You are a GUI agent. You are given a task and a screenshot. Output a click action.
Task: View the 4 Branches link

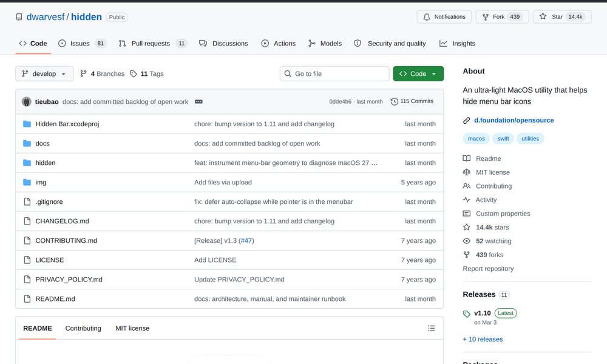102,73
